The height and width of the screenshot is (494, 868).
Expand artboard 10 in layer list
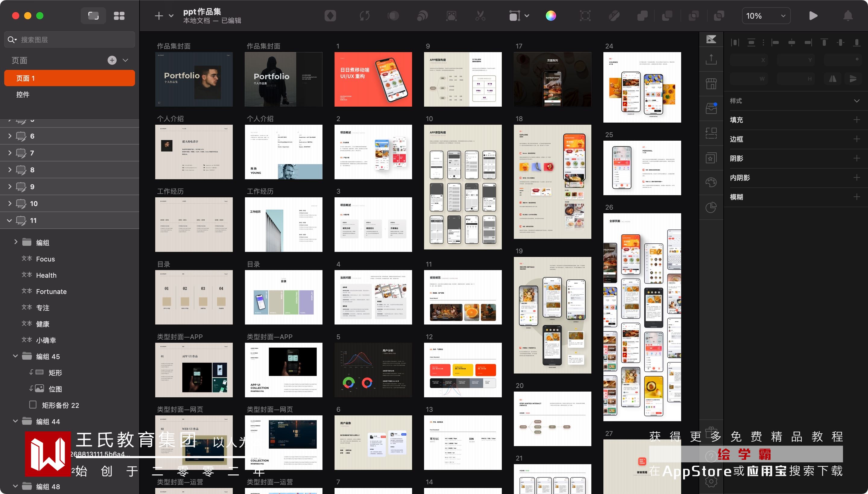[10, 204]
